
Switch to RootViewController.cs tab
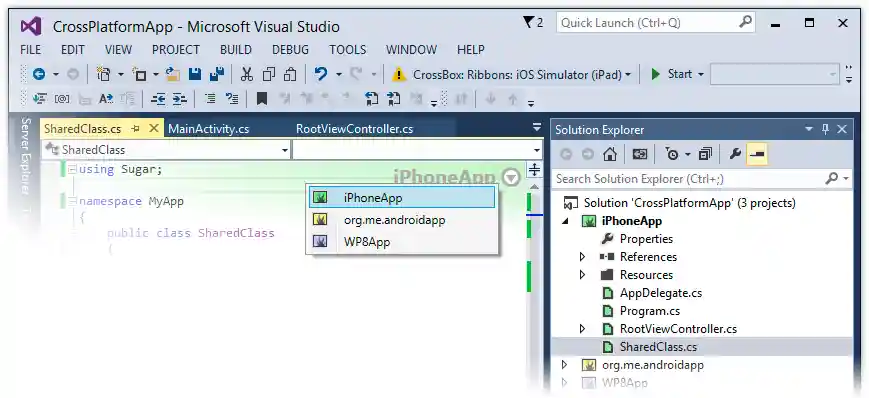(x=355, y=129)
